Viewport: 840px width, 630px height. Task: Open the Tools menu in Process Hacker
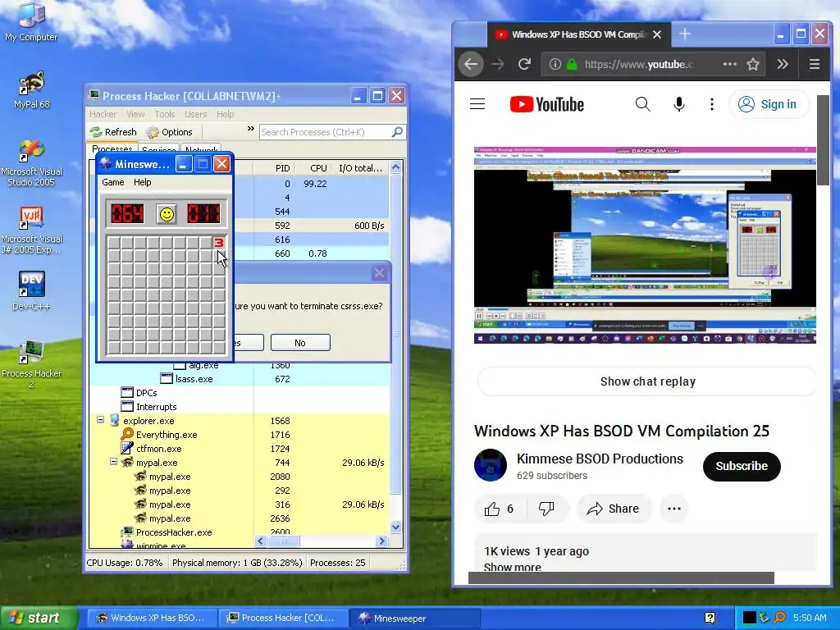(x=164, y=114)
